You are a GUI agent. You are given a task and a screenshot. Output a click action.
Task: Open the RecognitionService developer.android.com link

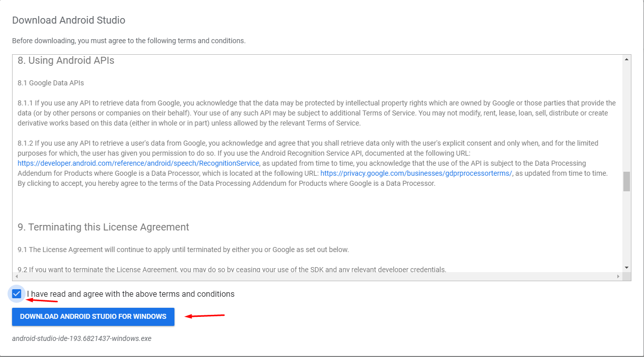click(x=138, y=163)
